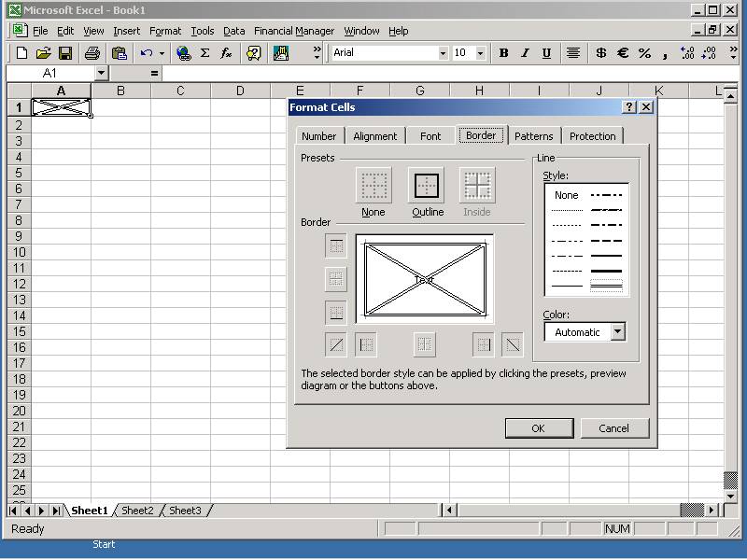The image size is (747, 560).
Task: Click the Currency style dollar icon
Action: pyautogui.click(x=600, y=53)
